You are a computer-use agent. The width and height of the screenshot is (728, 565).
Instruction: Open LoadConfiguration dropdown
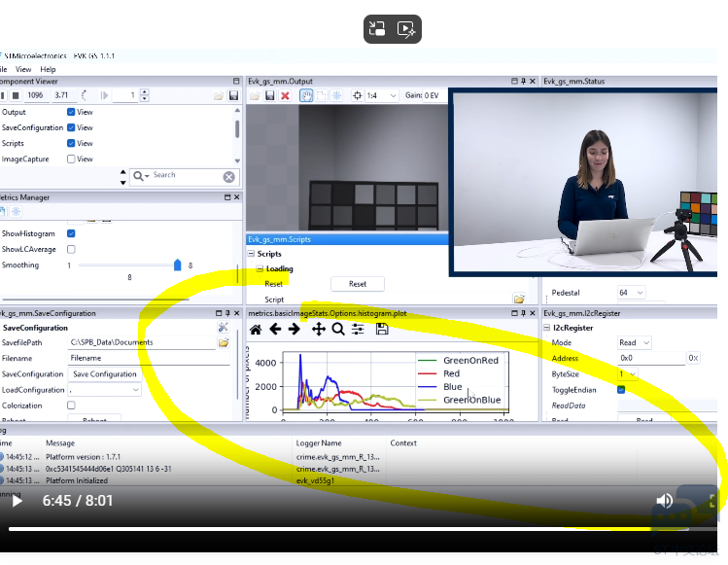[104, 390]
